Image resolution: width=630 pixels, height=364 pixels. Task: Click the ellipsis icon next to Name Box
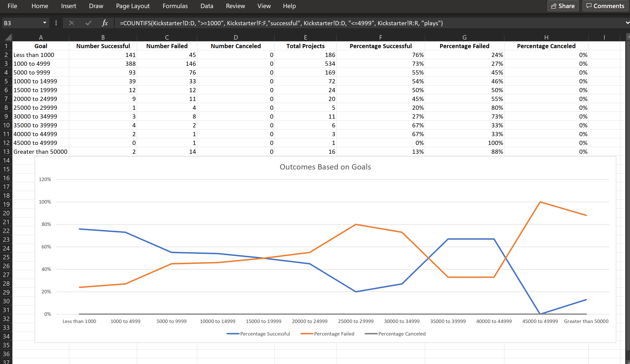(x=56, y=23)
